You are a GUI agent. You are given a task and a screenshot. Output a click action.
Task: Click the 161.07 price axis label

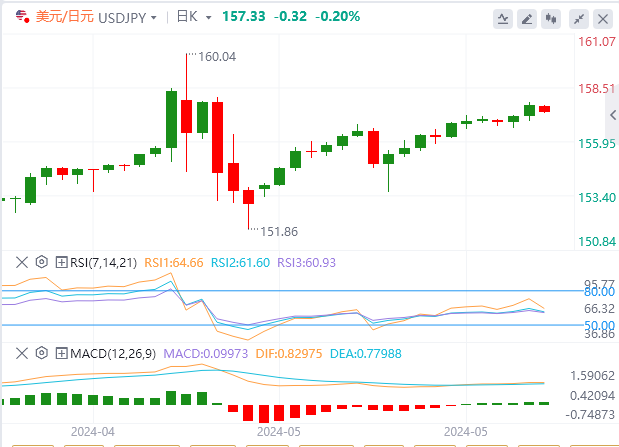tap(596, 42)
